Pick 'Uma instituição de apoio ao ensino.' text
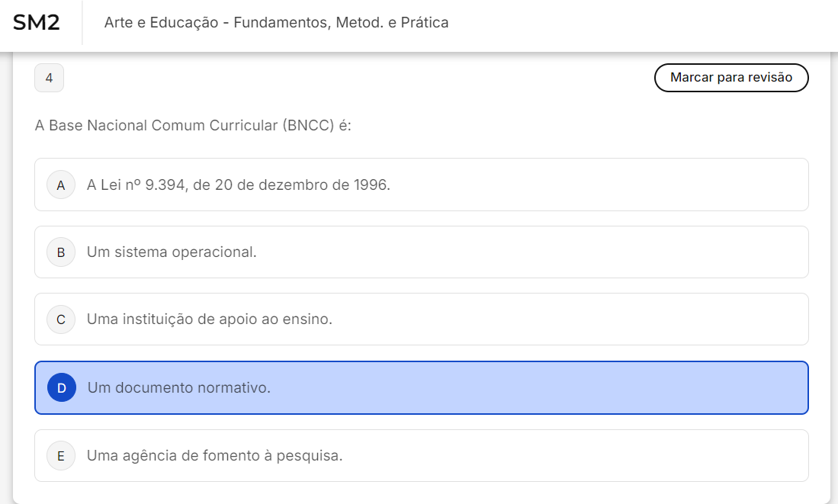The image size is (838, 504). tap(210, 319)
